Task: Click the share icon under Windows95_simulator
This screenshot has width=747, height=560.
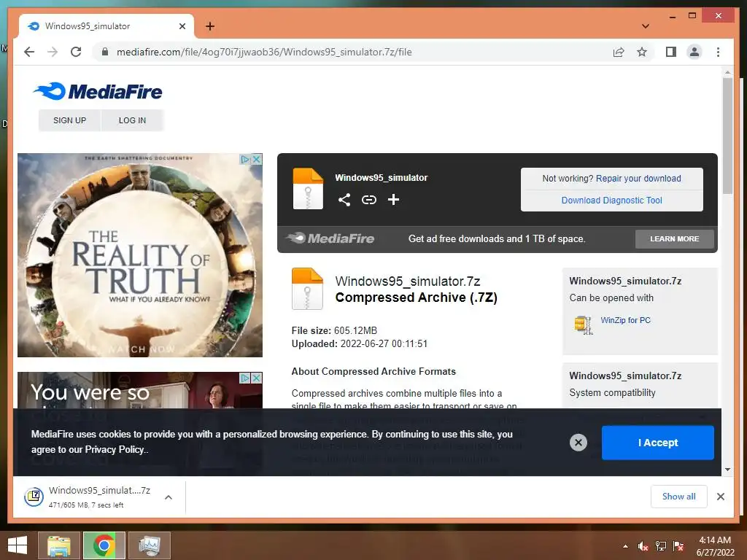Action: click(x=344, y=200)
